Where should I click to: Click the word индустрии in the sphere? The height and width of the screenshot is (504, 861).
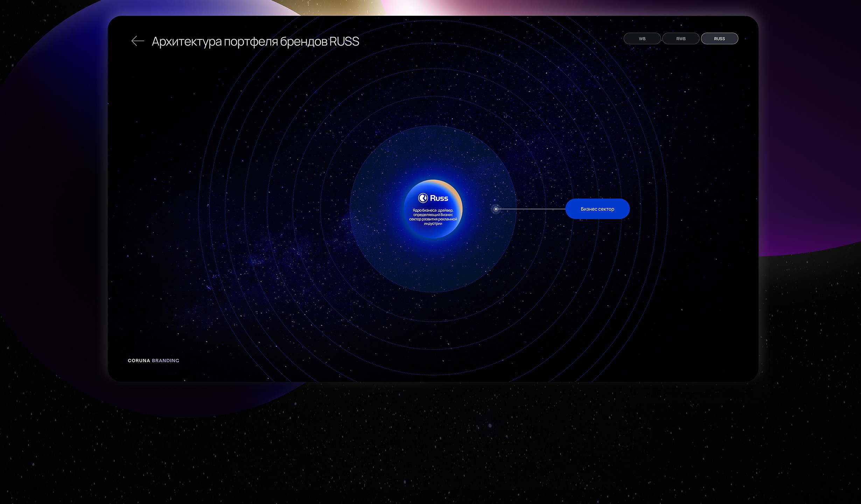pyautogui.click(x=433, y=224)
